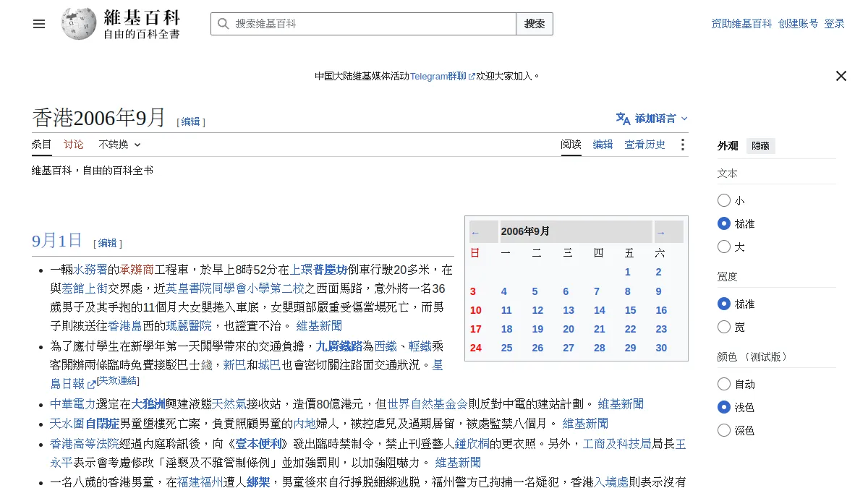Click the magnifier icon in search box
This screenshot has width=868, height=488.
tap(223, 24)
